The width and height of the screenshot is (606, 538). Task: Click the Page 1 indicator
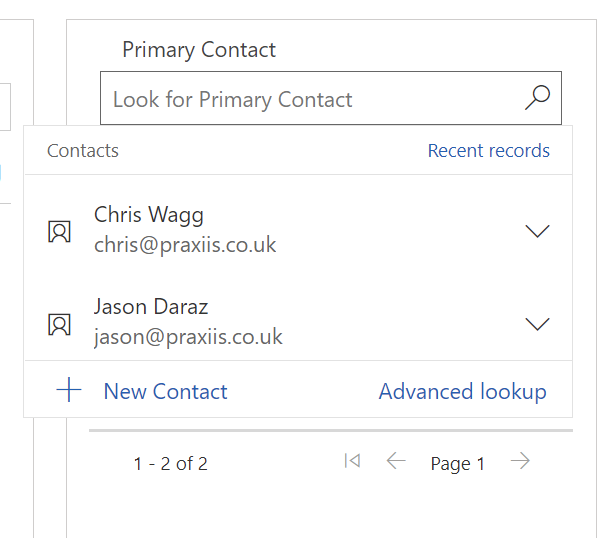[458, 463]
